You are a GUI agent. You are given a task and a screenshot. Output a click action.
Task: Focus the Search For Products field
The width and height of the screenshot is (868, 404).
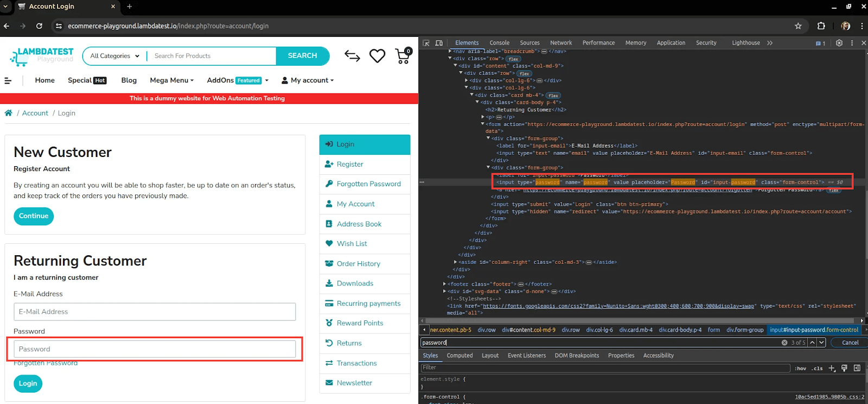pyautogui.click(x=212, y=56)
